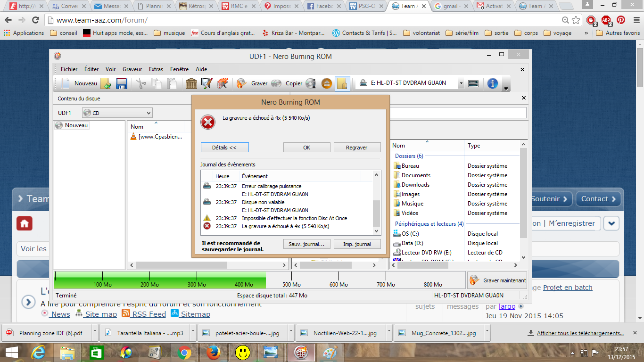This screenshot has height=362, width=644.
Task: Click the open file icon beside Nouveau
Action: click(x=106, y=84)
